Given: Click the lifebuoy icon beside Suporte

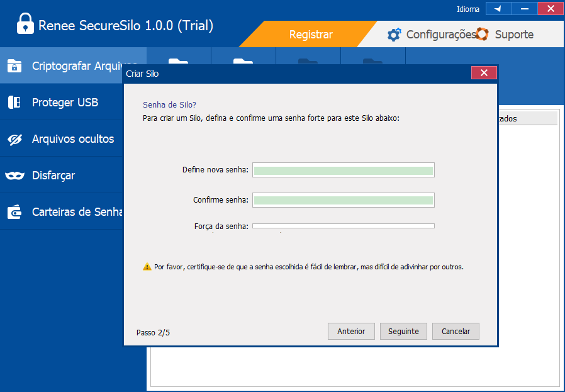Looking at the screenshot, I should 482,34.
